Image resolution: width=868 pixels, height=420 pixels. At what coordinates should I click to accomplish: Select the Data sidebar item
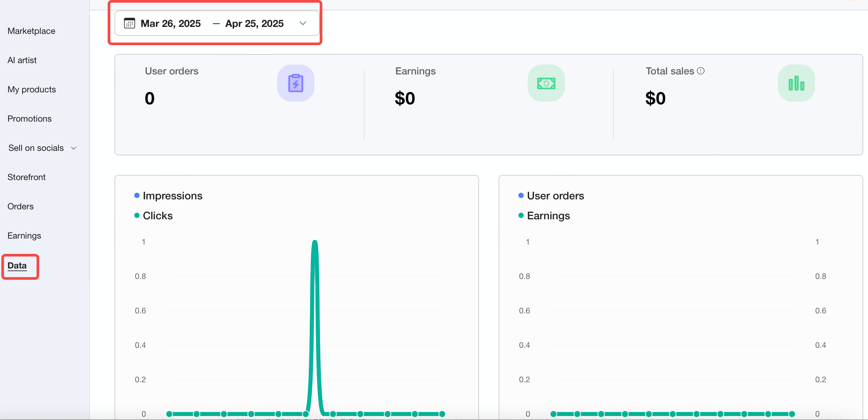17,266
